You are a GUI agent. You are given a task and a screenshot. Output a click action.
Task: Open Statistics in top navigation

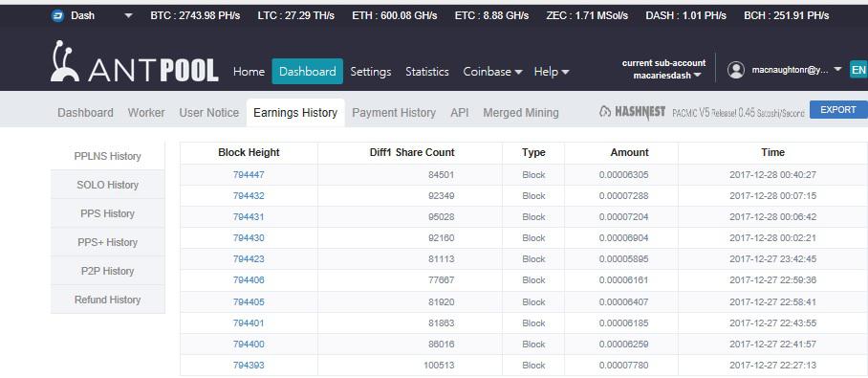tap(426, 72)
